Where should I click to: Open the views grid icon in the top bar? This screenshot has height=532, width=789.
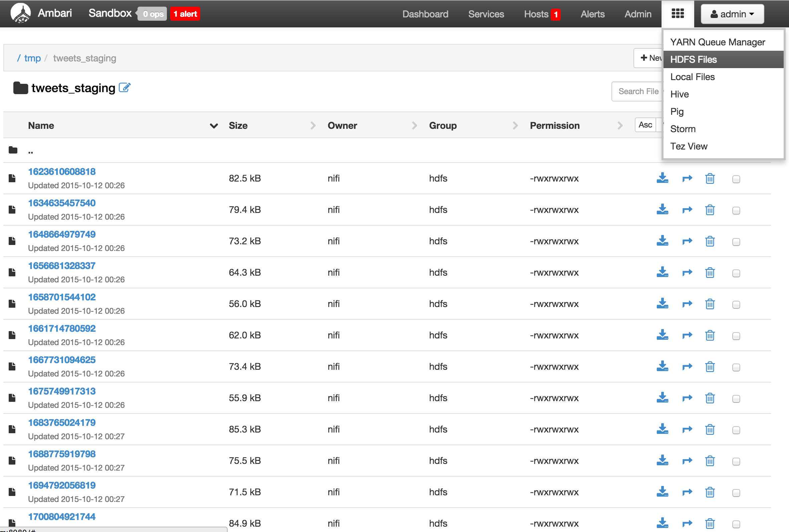(x=678, y=14)
